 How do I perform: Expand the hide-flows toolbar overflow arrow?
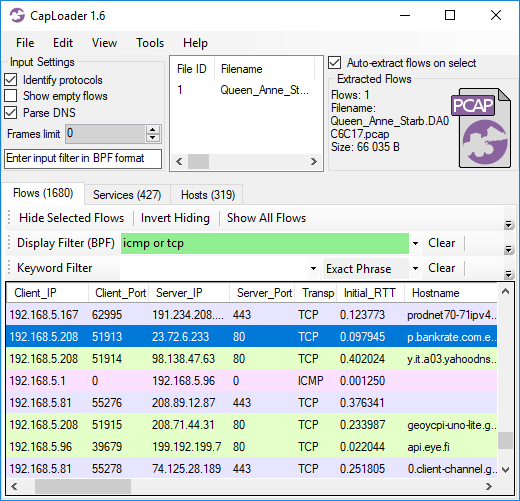click(508, 224)
